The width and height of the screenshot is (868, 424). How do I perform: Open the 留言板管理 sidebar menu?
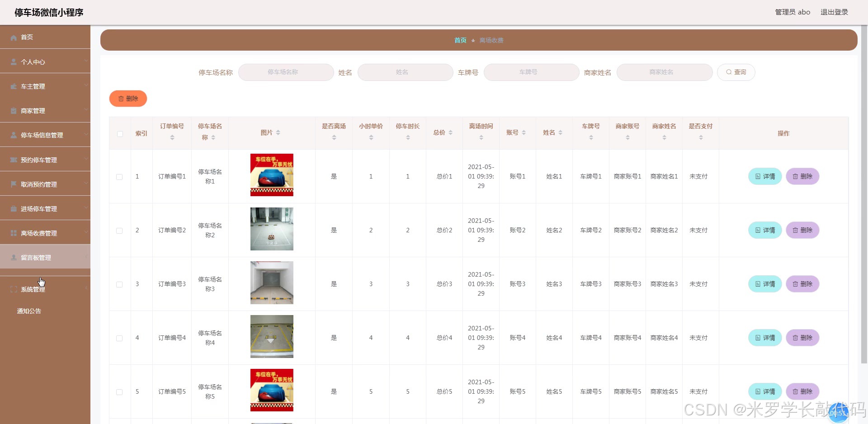(36, 258)
